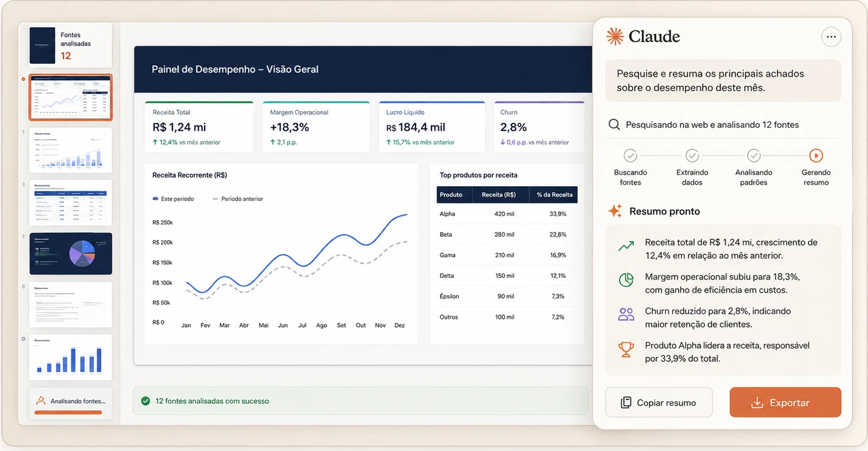Open the three-dot options menu
Image resolution: width=868 pixels, height=451 pixels.
[x=831, y=37]
